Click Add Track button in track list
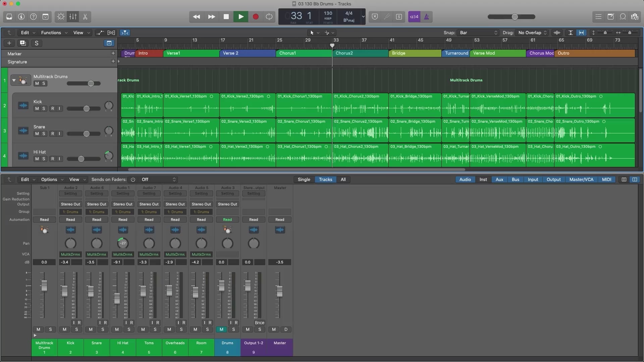Viewport: 644px width, 362px height. (x=8, y=43)
